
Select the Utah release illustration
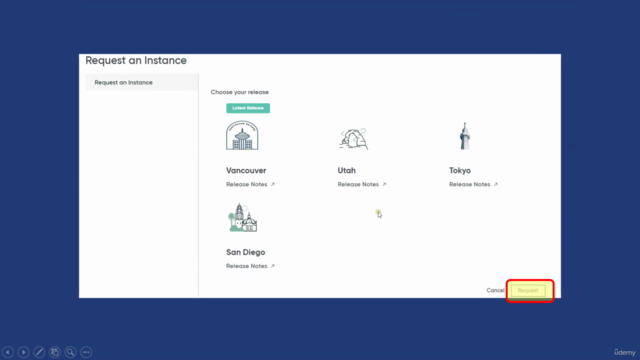353,139
